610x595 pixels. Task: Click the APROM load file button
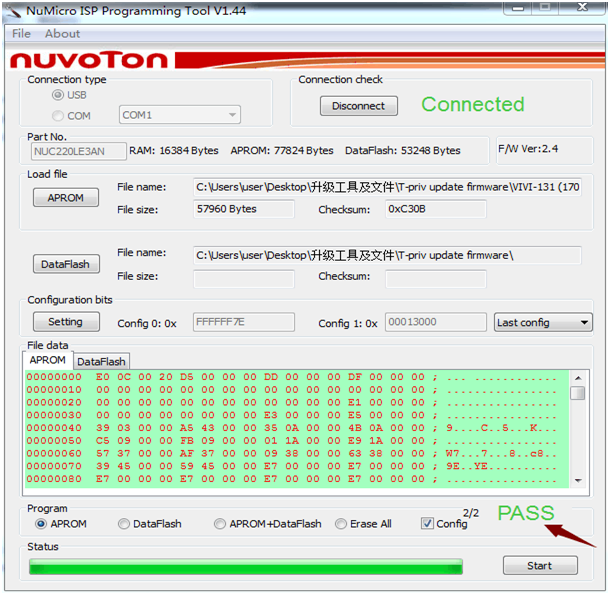(66, 198)
